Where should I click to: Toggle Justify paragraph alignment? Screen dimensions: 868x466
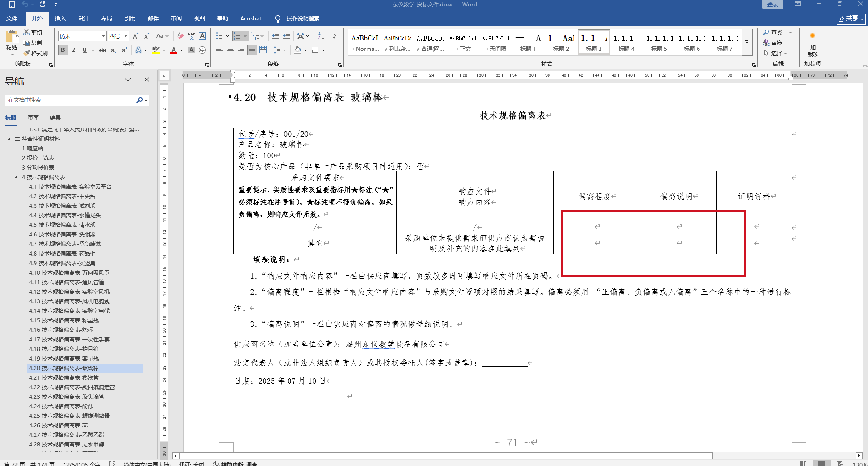click(x=252, y=50)
